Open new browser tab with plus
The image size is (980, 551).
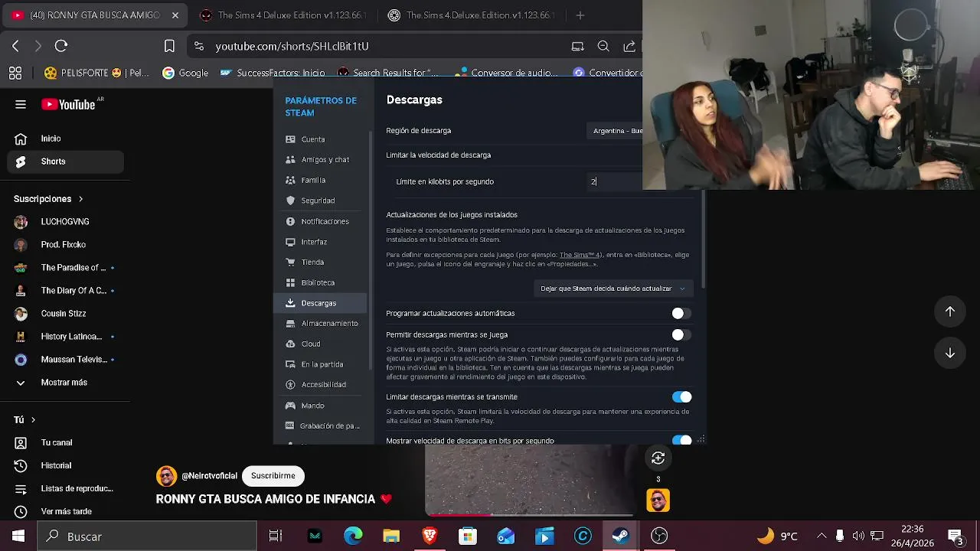coord(580,15)
